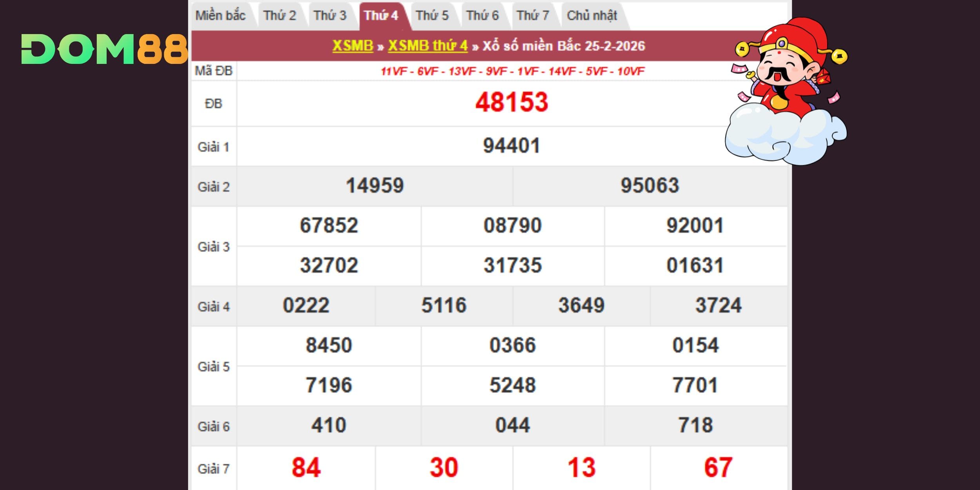Screen dimensions: 980x490
Task: Click the Giải 4 number 3649
Action: 581,306
